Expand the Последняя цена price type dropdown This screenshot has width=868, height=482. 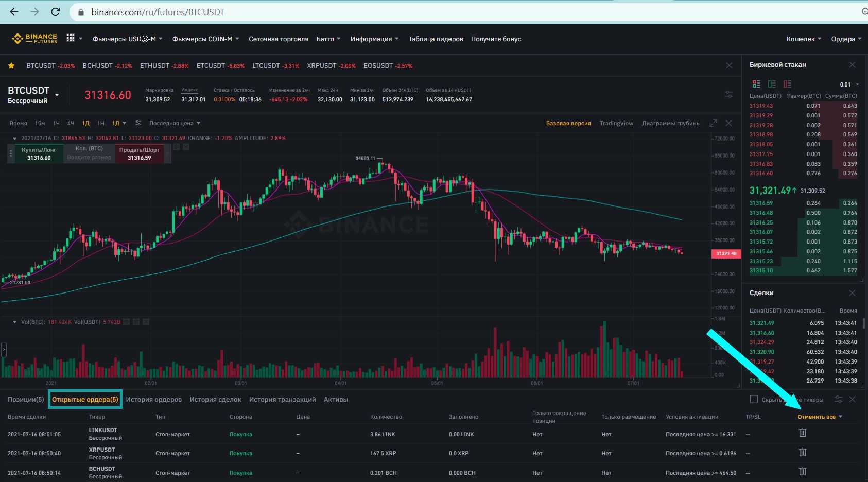175,123
